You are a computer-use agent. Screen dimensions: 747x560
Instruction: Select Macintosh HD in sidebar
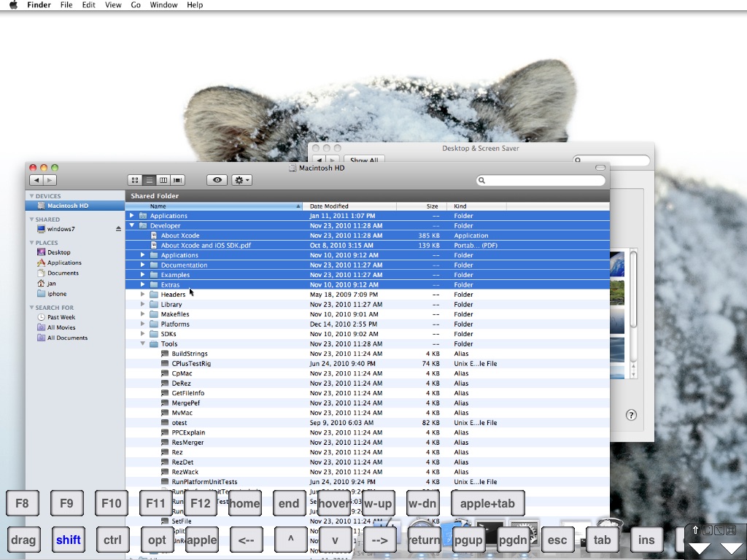pyautogui.click(x=75, y=206)
